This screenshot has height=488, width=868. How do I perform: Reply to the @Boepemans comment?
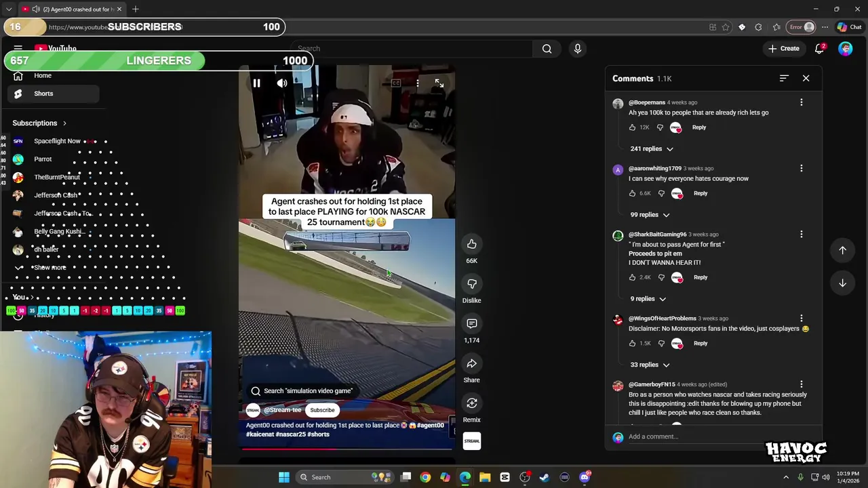[x=699, y=127]
